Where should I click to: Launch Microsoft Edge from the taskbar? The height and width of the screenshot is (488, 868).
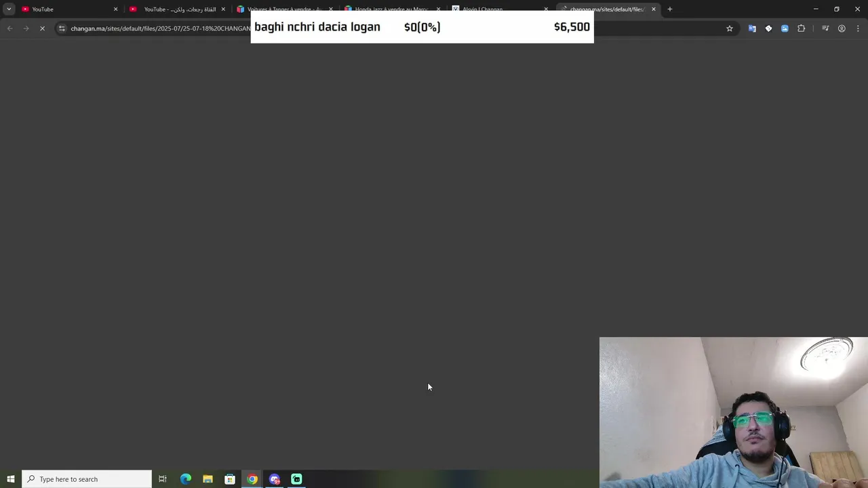click(185, 479)
